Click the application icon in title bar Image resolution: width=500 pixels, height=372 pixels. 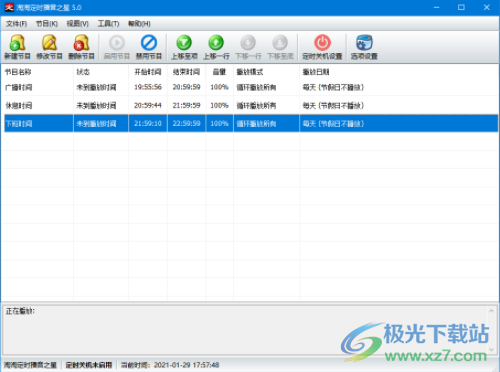tap(9, 7)
